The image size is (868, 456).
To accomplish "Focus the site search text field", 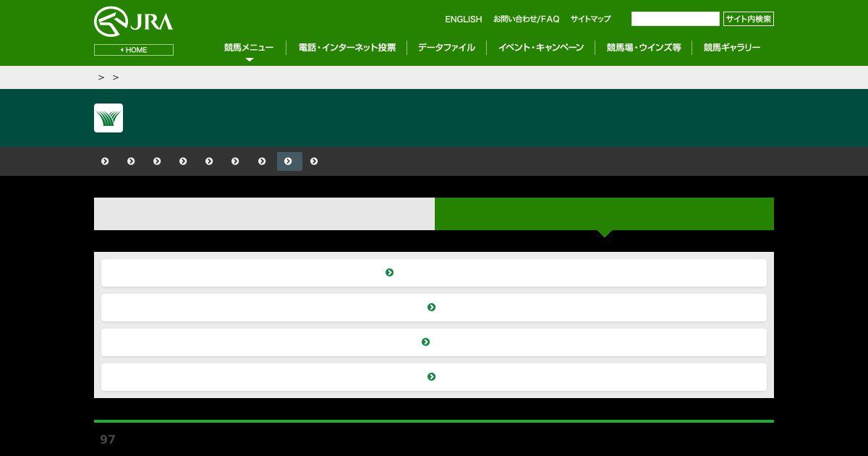I will 676,19.
